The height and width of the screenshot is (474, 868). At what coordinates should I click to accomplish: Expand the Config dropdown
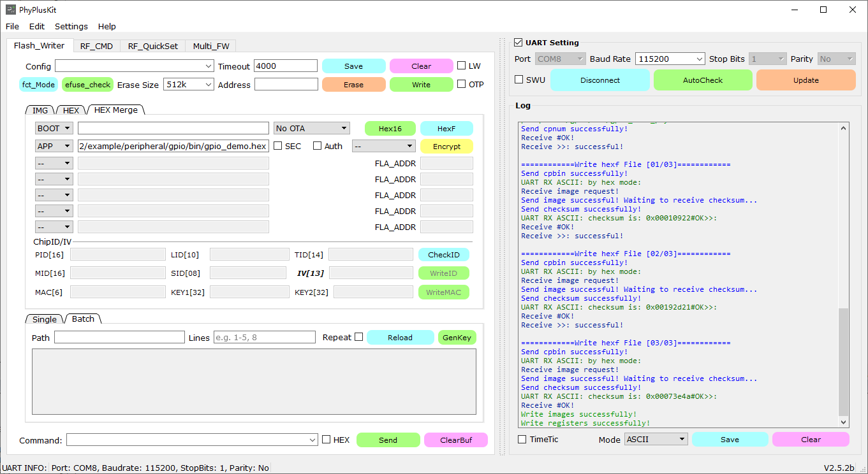pos(135,66)
